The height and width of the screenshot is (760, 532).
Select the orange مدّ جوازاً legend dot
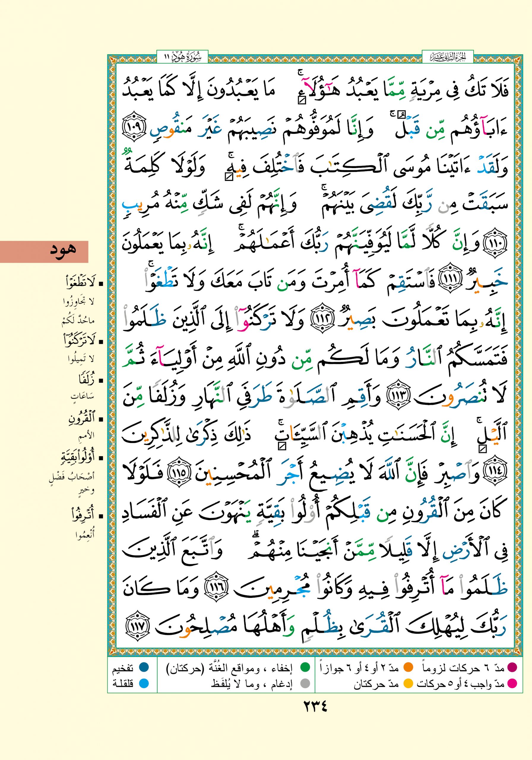tap(408, 668)
